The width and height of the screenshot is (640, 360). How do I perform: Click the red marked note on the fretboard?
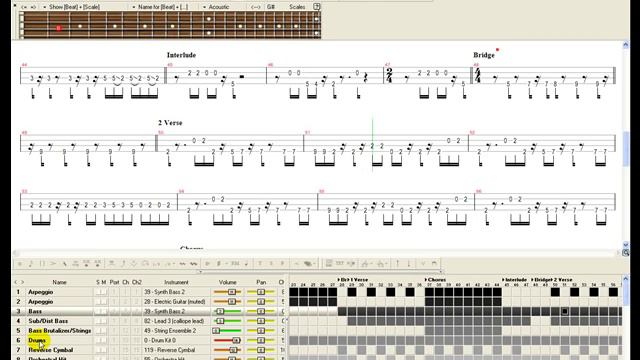pos(58,28)
